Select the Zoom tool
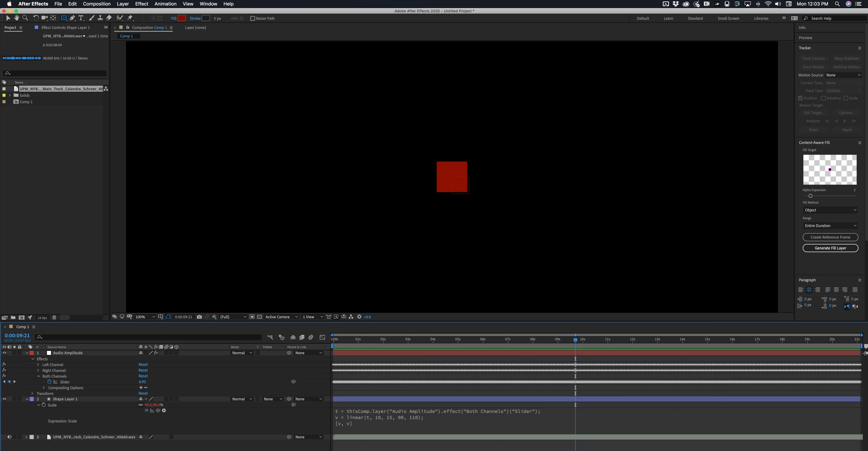 [25, 18]
